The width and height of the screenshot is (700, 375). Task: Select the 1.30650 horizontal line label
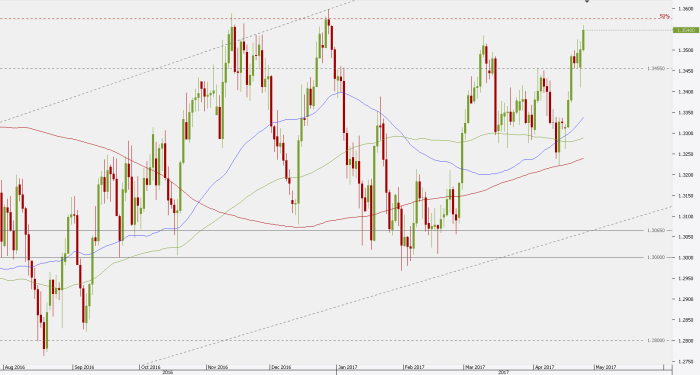656,230
